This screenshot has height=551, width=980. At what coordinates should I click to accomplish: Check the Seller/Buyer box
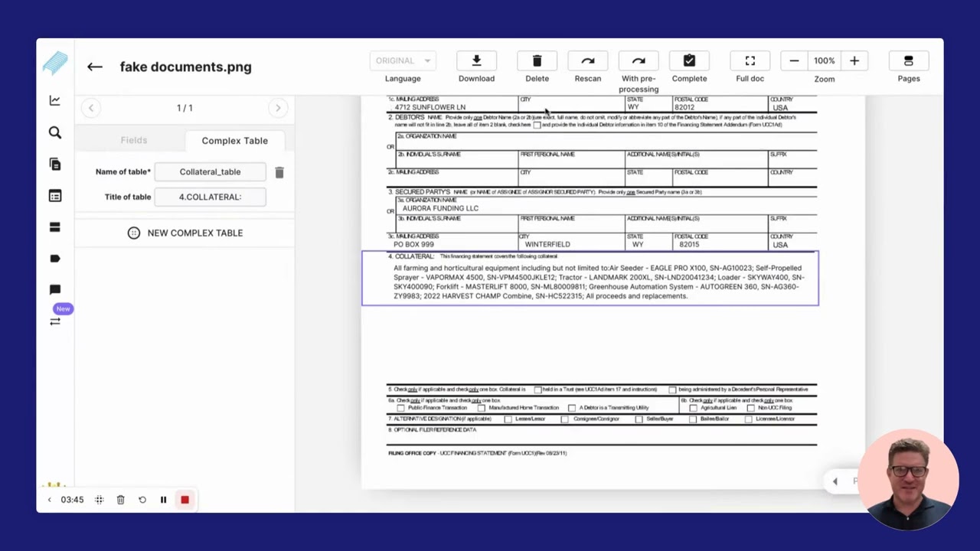tap(639, 419)
